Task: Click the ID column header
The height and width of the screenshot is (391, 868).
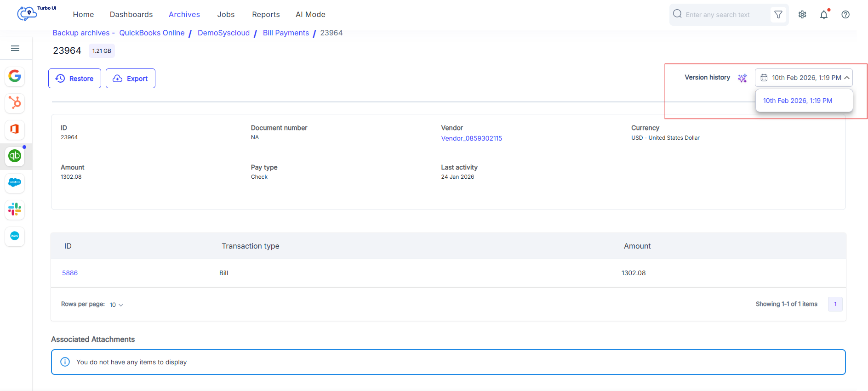Action: [x=68, y=246]
